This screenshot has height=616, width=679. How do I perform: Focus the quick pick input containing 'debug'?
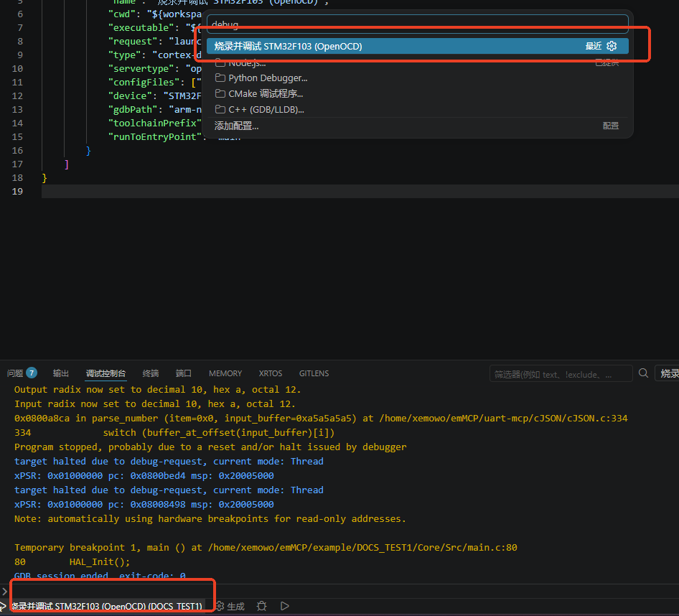tap(418, 24)
